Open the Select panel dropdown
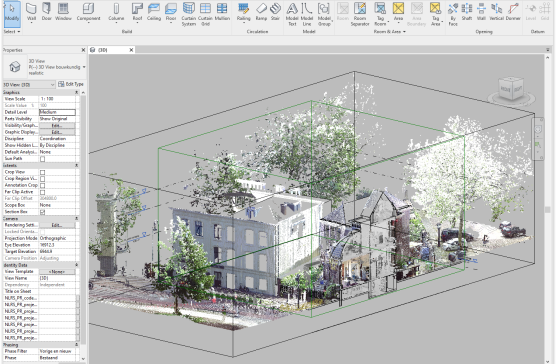 coord(12,32)
